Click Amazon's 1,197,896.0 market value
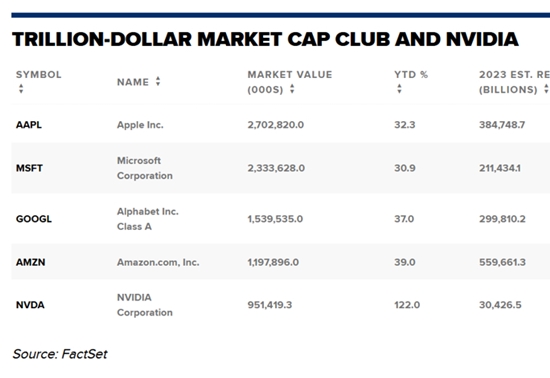550x378 pixels. [273, 262]
